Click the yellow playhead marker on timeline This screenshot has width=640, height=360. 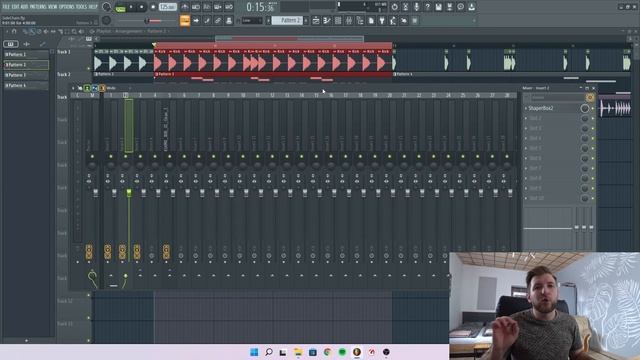click(x=154, y=44)
